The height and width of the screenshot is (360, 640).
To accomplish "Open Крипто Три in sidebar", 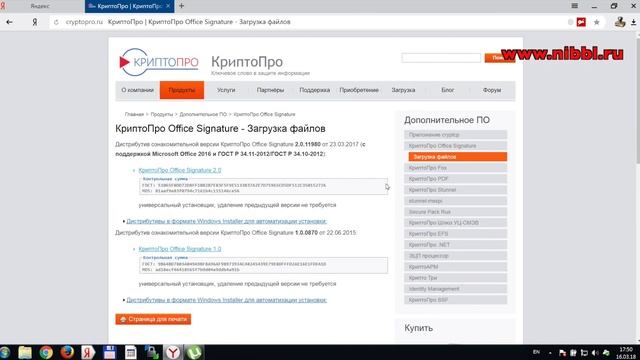I will click(x=456, y=278).
